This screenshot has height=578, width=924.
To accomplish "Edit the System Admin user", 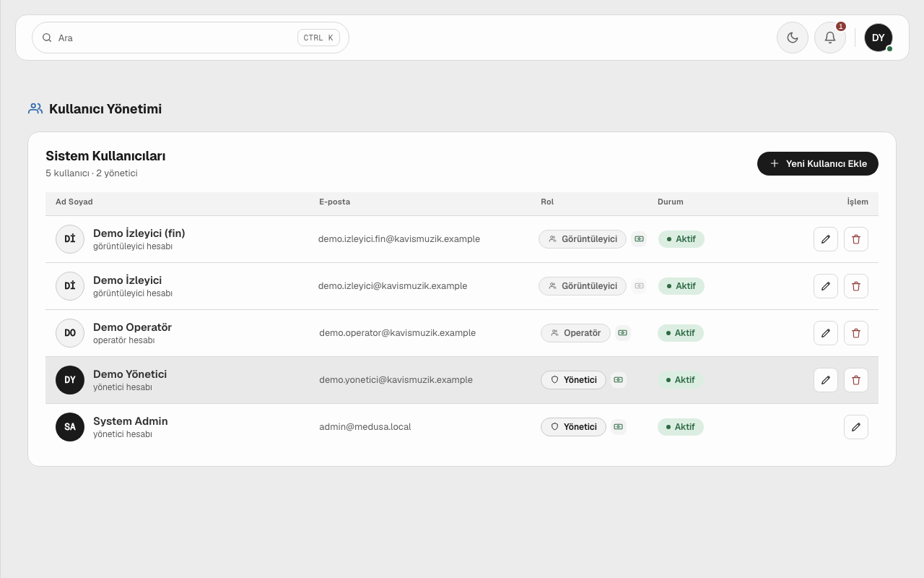I will tap(856, 427).
